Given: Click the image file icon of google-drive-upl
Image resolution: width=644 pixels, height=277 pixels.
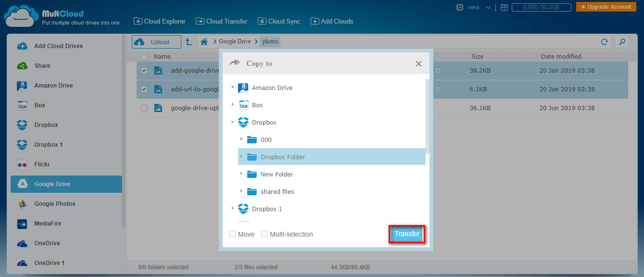Looking at the screenshot, I should point(158,108).
